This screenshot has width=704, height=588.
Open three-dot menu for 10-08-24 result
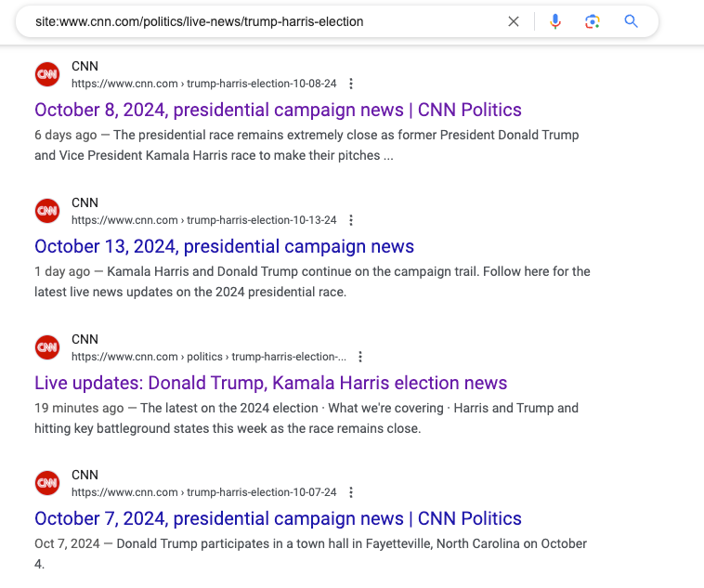click(351, 84)
